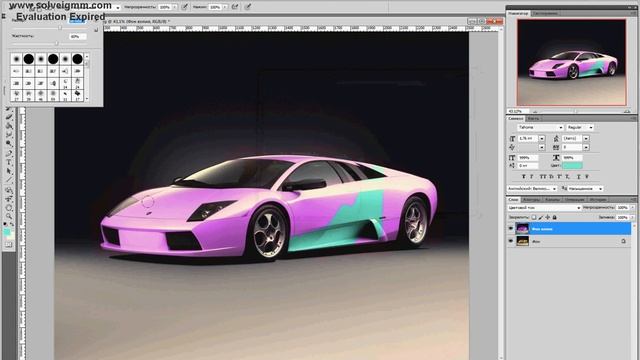Select the 3D Rotate tool
The image size is (640, 360).
click(9, 190)
